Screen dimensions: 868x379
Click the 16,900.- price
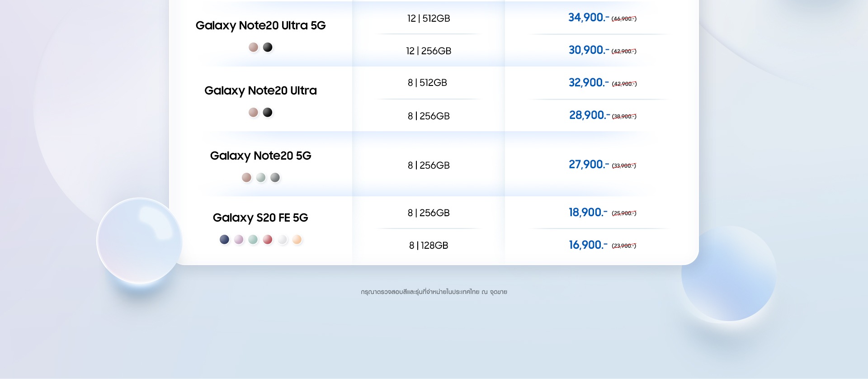[x=588, y=245]
